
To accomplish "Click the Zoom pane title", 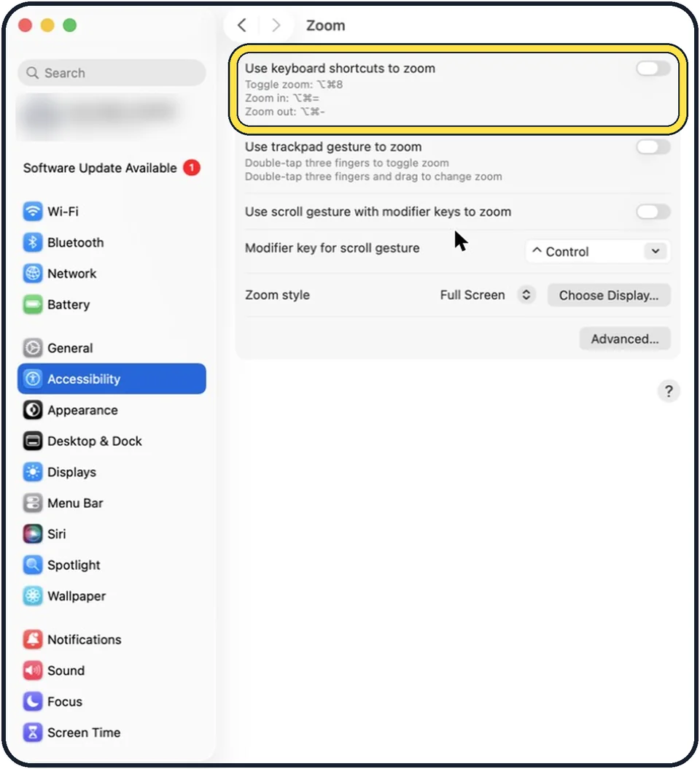I will [x=325, y=26].
